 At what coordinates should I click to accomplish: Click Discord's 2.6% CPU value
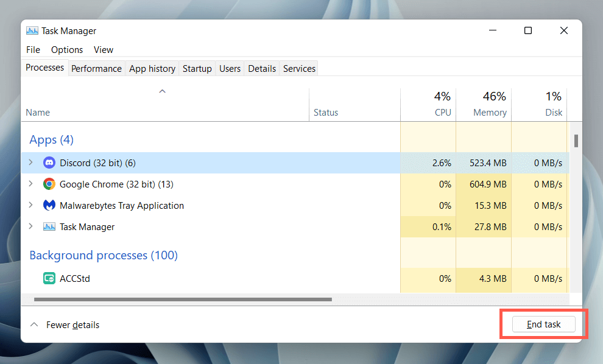442,163
